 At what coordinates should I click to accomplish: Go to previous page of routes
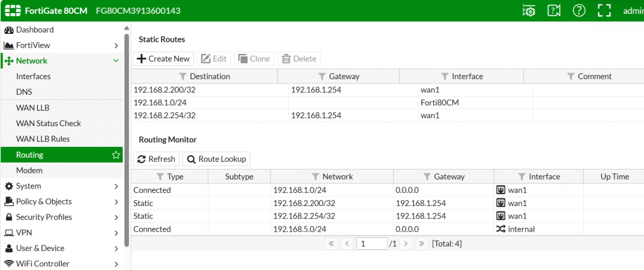coord(347,244)
